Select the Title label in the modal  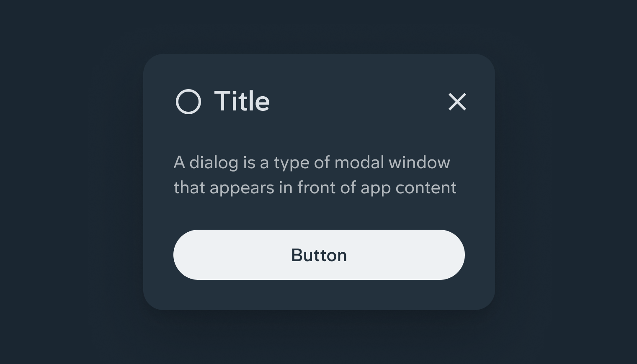point(242,101)
